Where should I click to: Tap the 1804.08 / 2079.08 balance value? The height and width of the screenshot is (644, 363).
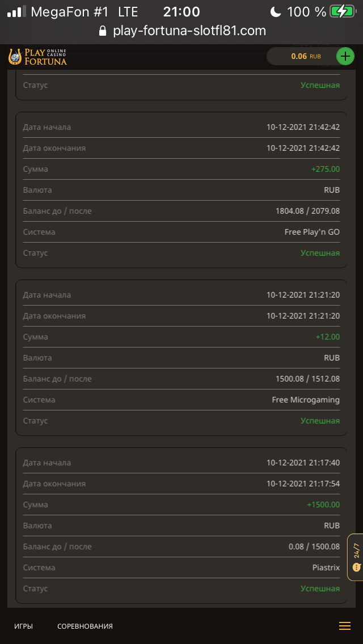coord(307,211)
